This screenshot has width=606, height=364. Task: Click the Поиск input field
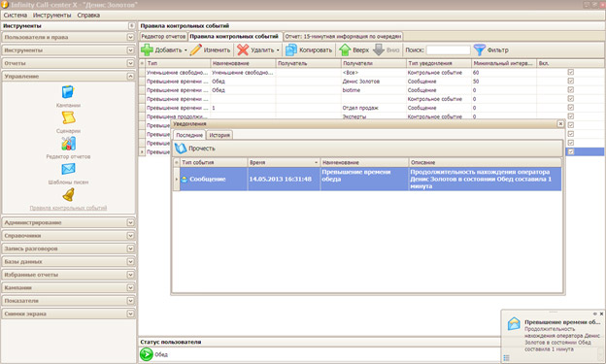(449, 50)
